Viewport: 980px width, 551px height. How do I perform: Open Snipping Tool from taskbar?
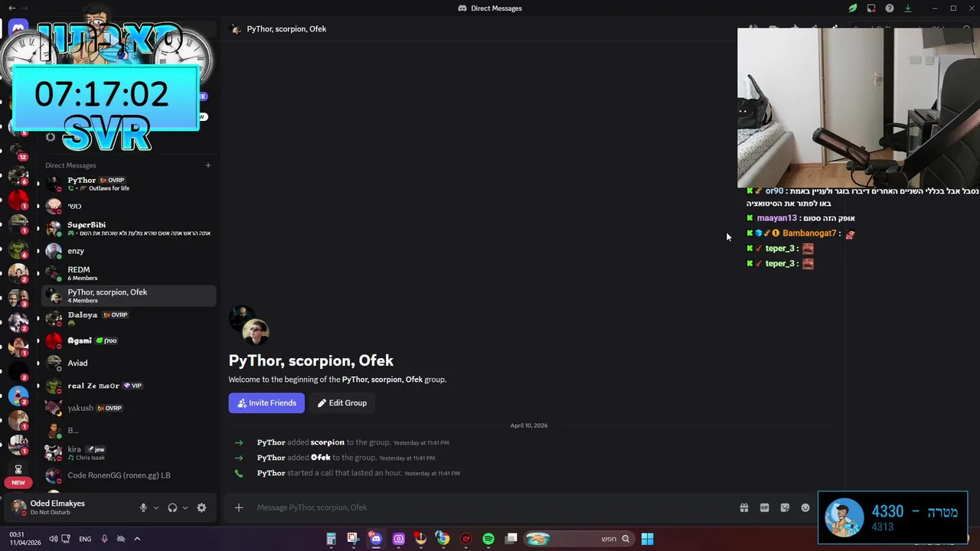[x=353, y=539]
